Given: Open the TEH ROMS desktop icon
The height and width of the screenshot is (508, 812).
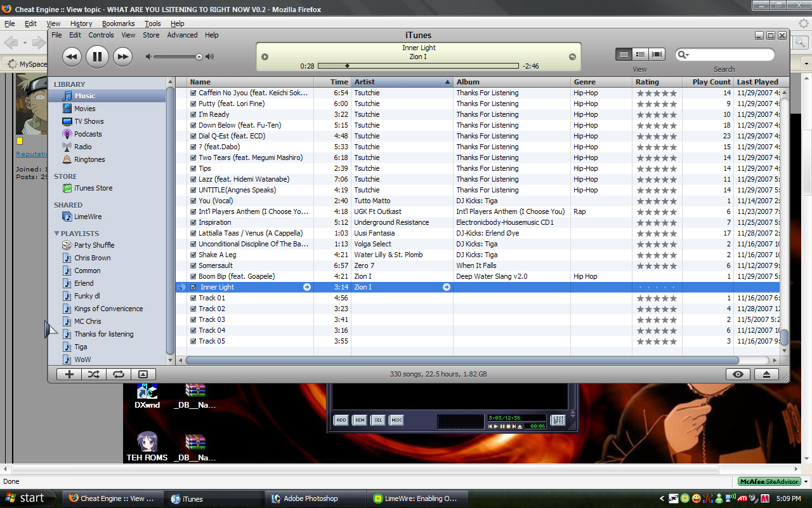Looking at the screenshot, I should click(x=147, y=448).
